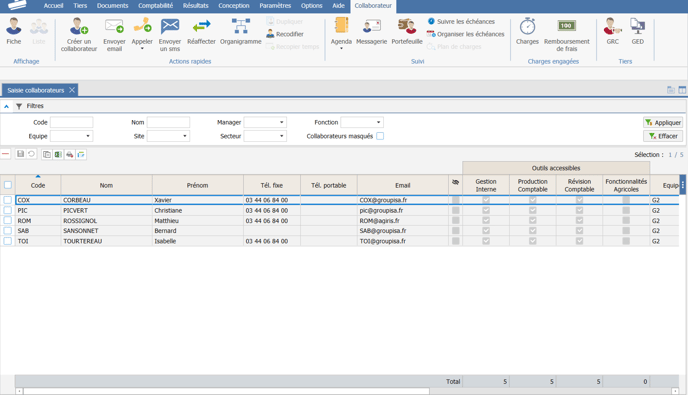Collapse the Filtres panel chevron
The width and height of the screenshot is (688, 395).
point(6,106)
